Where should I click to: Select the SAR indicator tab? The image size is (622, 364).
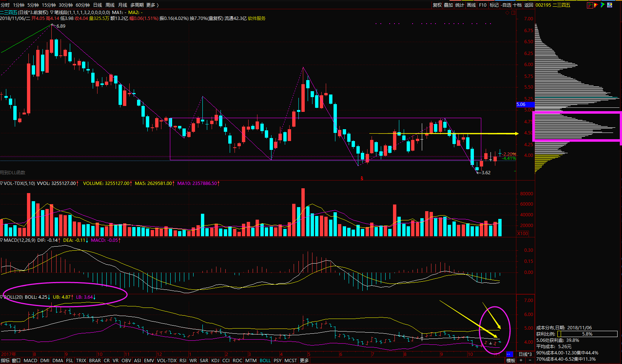(x=204, y=360)
